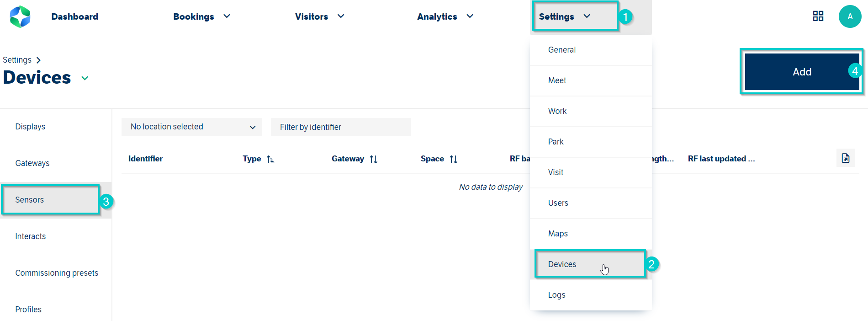Open the apps grid icon
Image resolution: width=868 pixels, height=321 pixels.
click(x=818, y=16)
